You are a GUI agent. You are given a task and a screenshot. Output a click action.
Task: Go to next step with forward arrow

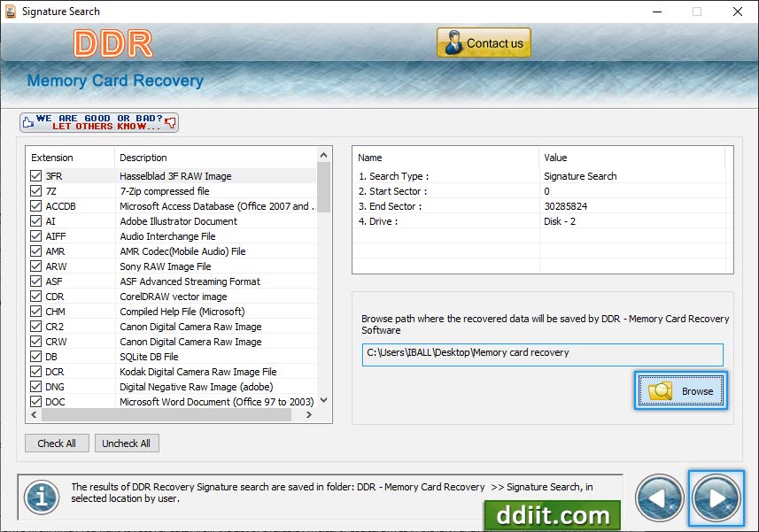[717, 497]
